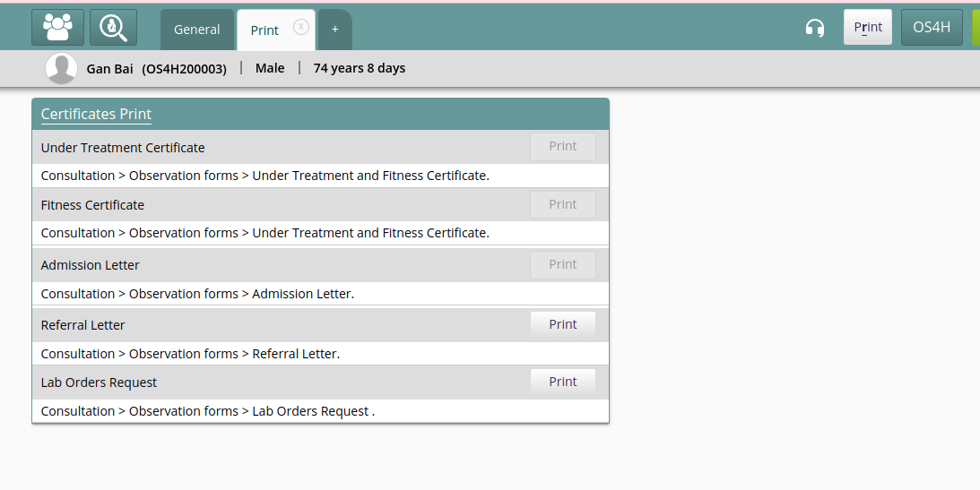The image size is (980, 490).
Task: Print the Lab Orders Request
Action: [x=562, y=382]
